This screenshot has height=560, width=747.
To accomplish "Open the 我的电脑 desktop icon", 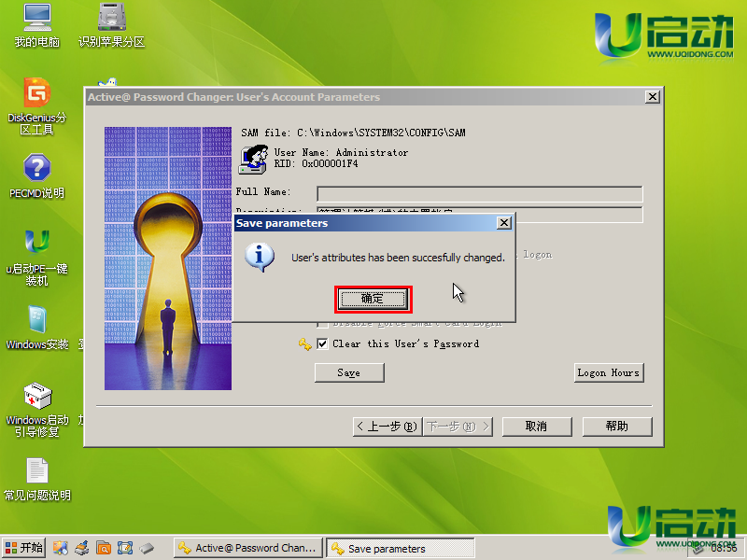I will pos(37,25).
